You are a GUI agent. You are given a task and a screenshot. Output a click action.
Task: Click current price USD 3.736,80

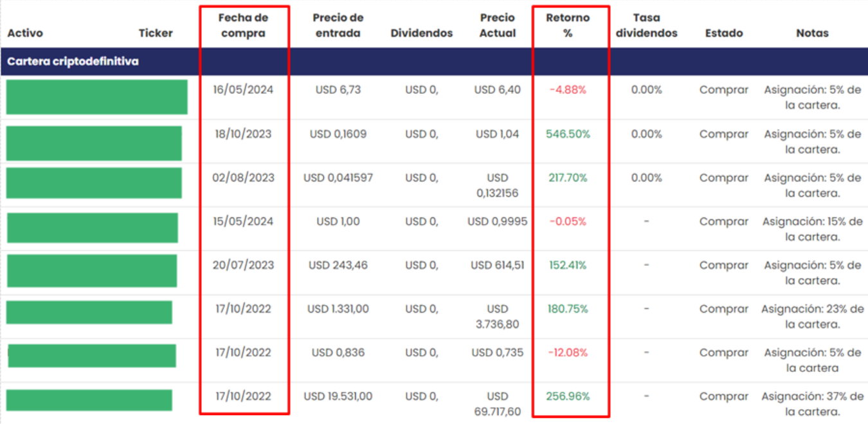pyautogui.click(x=498, y=317)
